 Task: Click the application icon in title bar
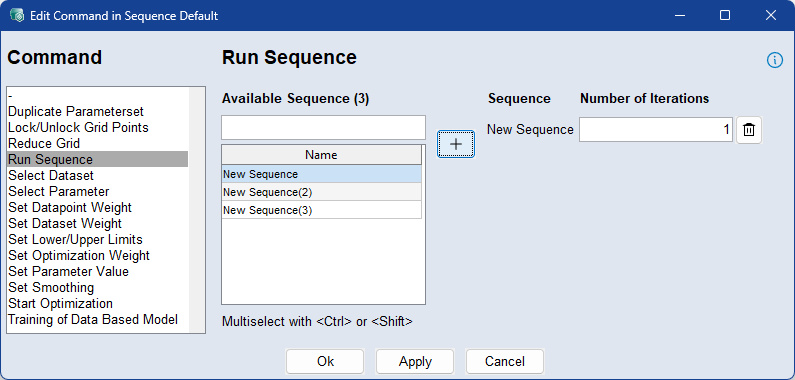tap(17, 15)
